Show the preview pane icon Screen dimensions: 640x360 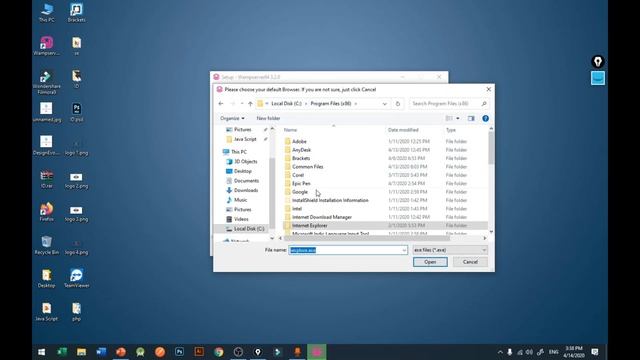(x=471, y=118)
